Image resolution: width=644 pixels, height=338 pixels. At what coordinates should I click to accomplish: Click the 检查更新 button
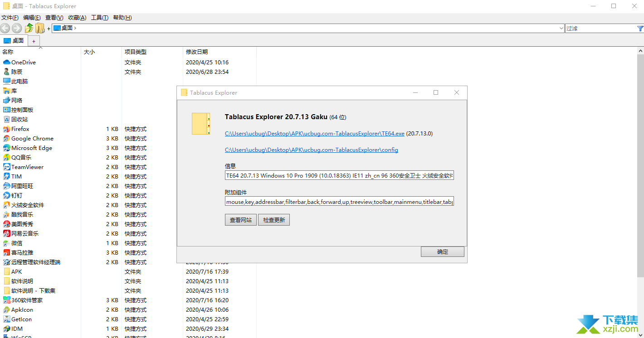[x=274, y=220]
